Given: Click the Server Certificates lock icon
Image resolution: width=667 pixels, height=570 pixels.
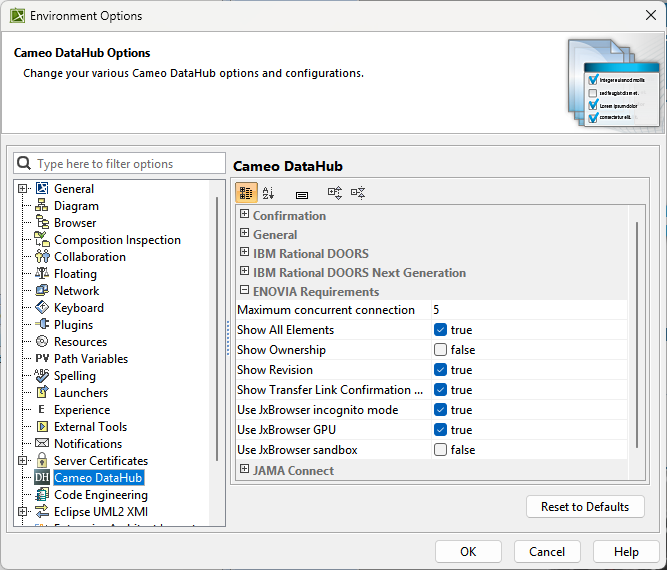Looking at the screenshot, I should tap(42, 461).
